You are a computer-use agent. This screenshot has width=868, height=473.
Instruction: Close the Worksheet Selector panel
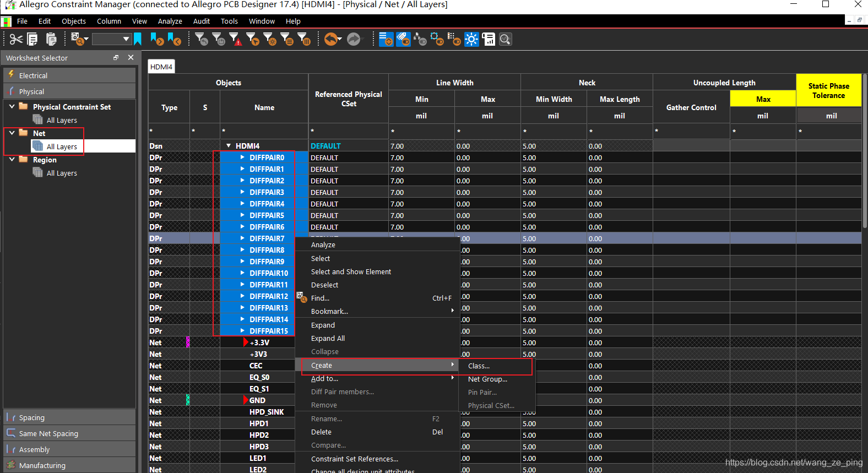(131, 57)
